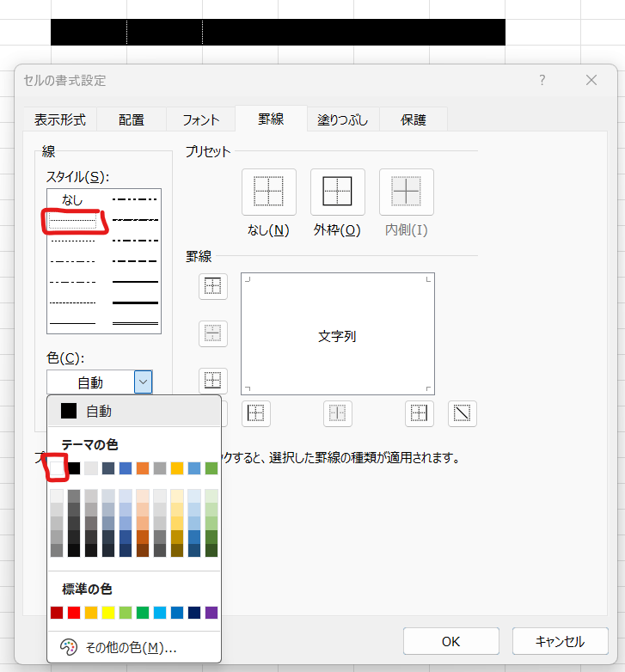The height and width of the screenshot is (672, 625).
Task: Apply the 外枠 outline border preset
Action: [x=337, y=192]
